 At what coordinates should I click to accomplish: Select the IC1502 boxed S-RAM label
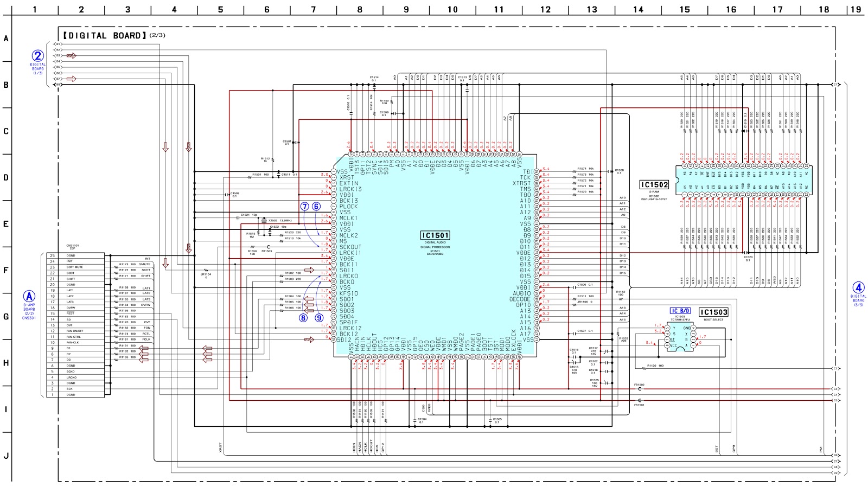point(654,185)
